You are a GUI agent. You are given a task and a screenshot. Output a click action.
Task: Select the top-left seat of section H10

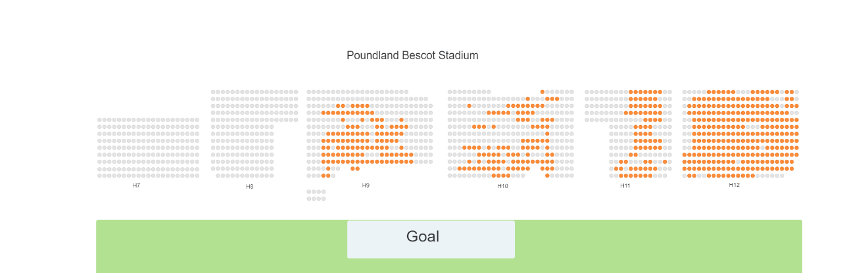pyautogui.click(x=450, y=92)
